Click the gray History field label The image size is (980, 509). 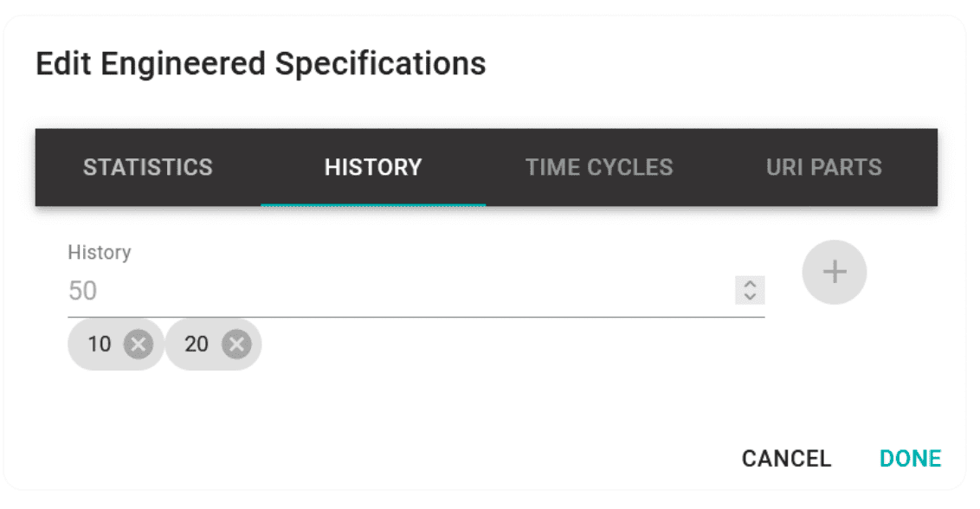[100, 252]
